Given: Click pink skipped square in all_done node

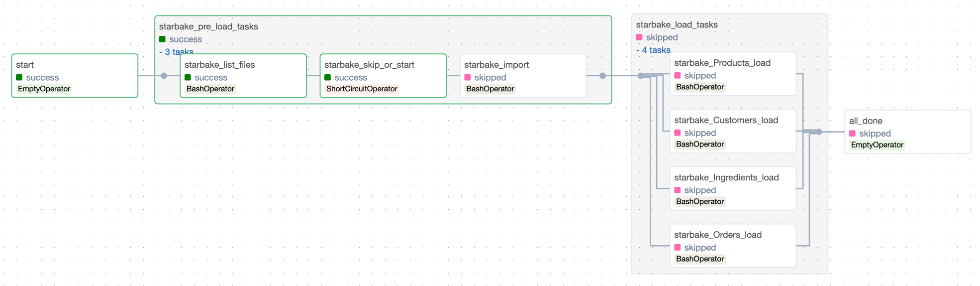Looking at the screenshot, I should point(853,134).
